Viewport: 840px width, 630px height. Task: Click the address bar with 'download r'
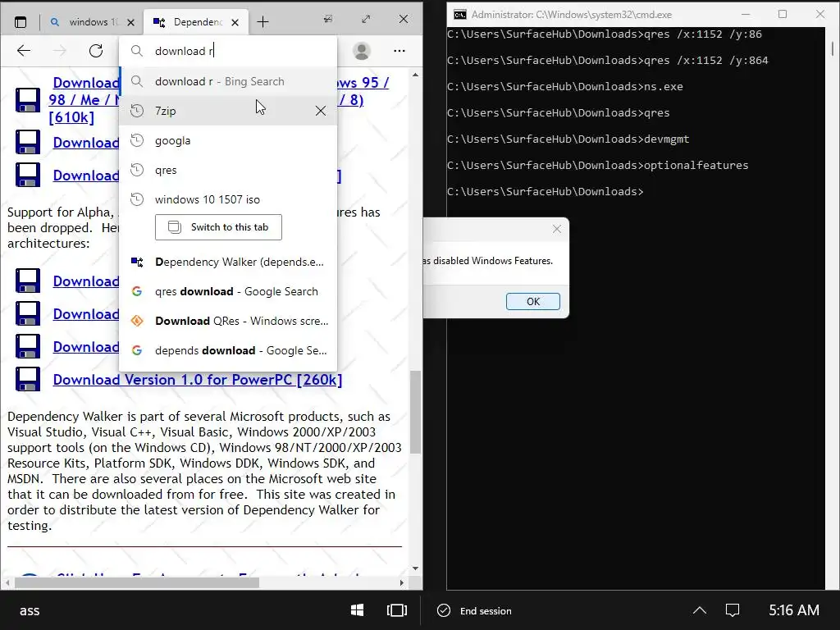tap(228, 51)
